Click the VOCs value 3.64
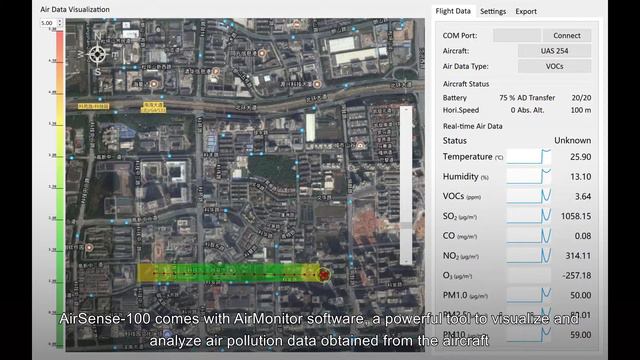 583,196
